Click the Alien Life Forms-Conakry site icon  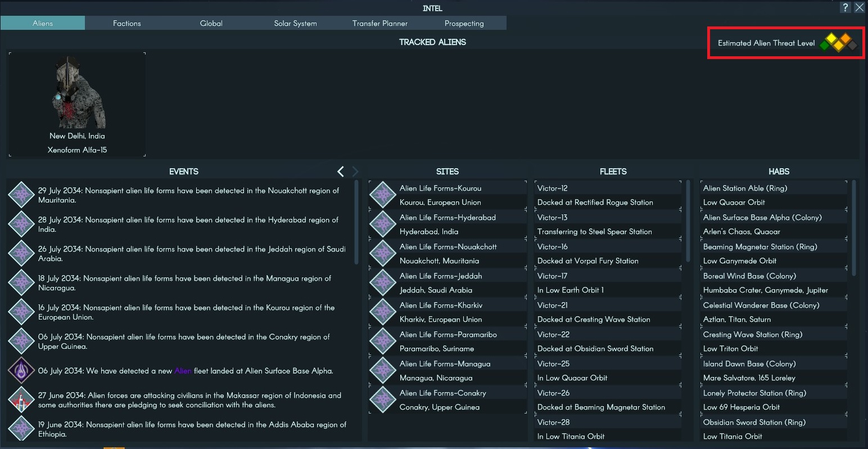(383, 400)
